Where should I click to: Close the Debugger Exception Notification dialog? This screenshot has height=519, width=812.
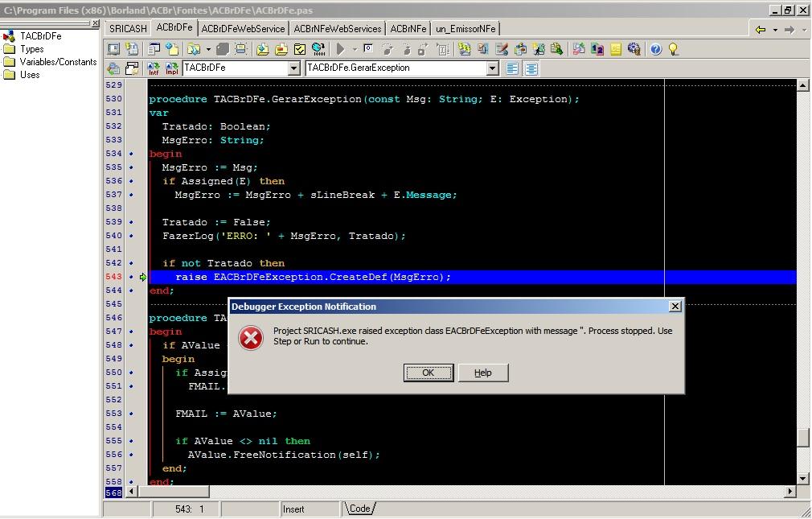(x=675, y=307)
